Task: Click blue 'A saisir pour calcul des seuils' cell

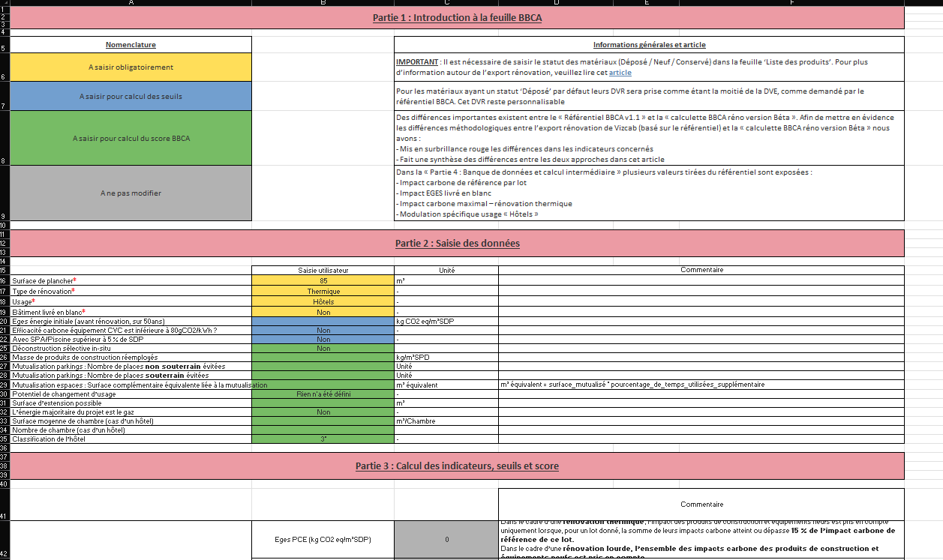Action: point(131,96)
